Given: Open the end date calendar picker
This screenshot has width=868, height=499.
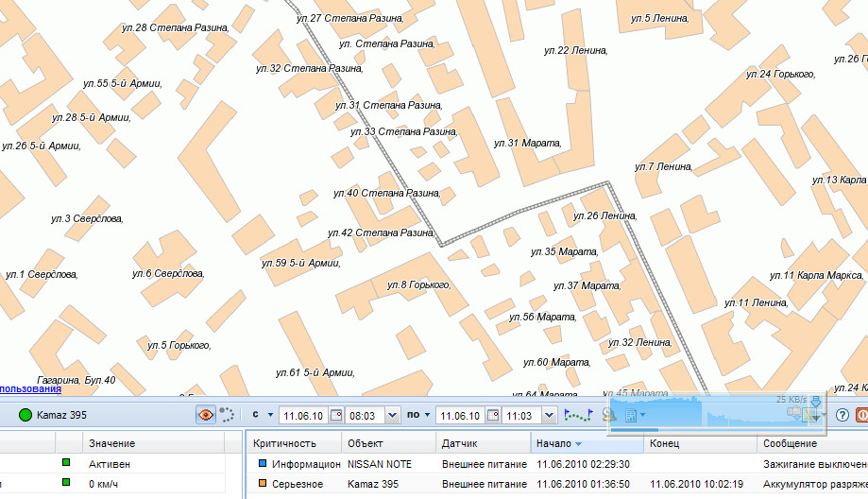Looking at the screenshot, I should [x=492, y=415].
